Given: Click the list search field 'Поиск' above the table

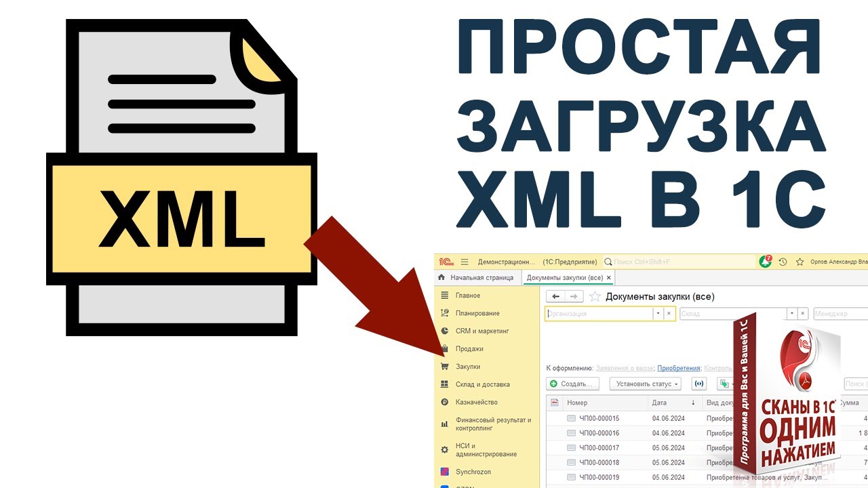Looking at the screenshot, I should click(856, 384).
